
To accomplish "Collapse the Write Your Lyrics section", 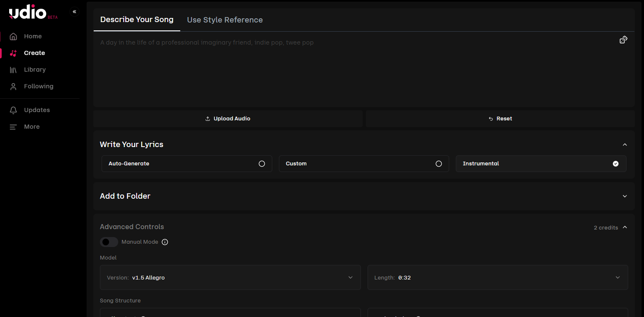I will [624, 145].
